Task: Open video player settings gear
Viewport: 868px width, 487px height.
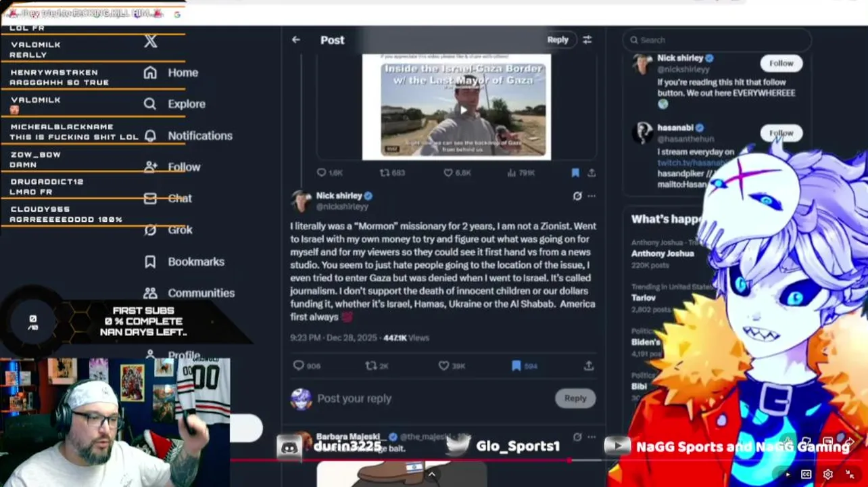Action: coord(828,474)
